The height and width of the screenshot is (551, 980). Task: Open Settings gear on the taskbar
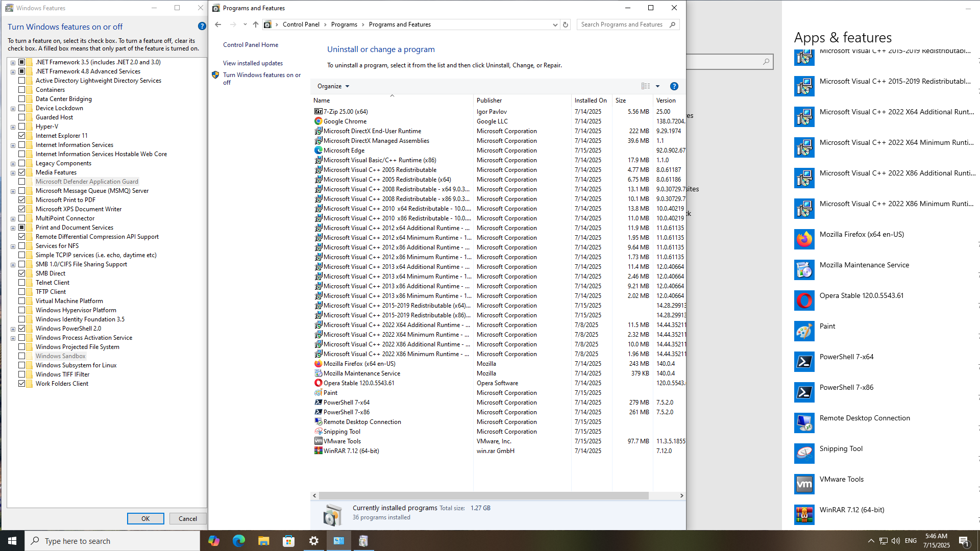click(313, 541)
